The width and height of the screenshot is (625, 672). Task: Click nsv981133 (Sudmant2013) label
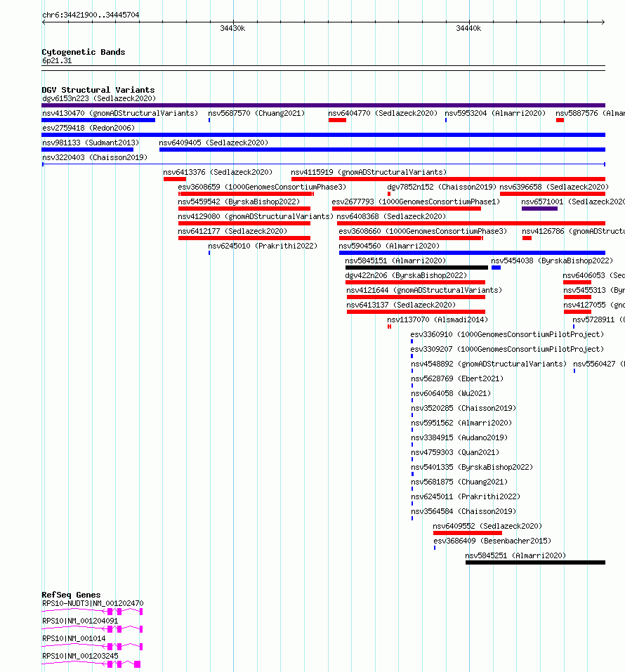click(91, 143)
